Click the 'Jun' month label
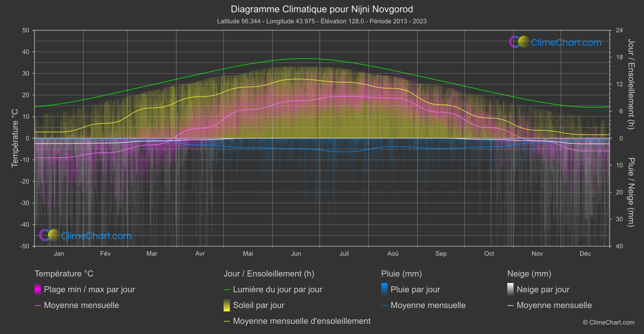This screenshot has height=334, width=644. (296, 253)
